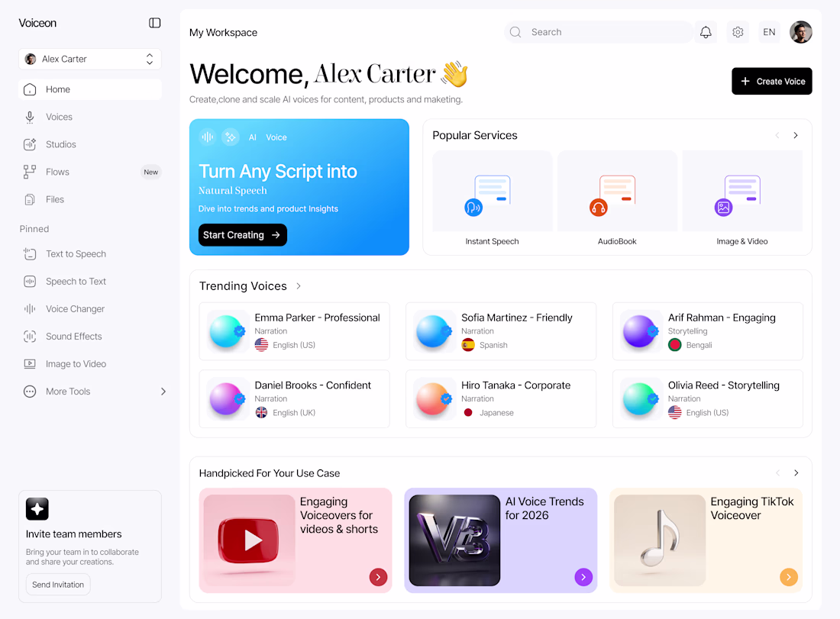Screen dimensions: 840x619
Task: Open the notifications bell
Action: pyautogui.click(x=706, y=32)
